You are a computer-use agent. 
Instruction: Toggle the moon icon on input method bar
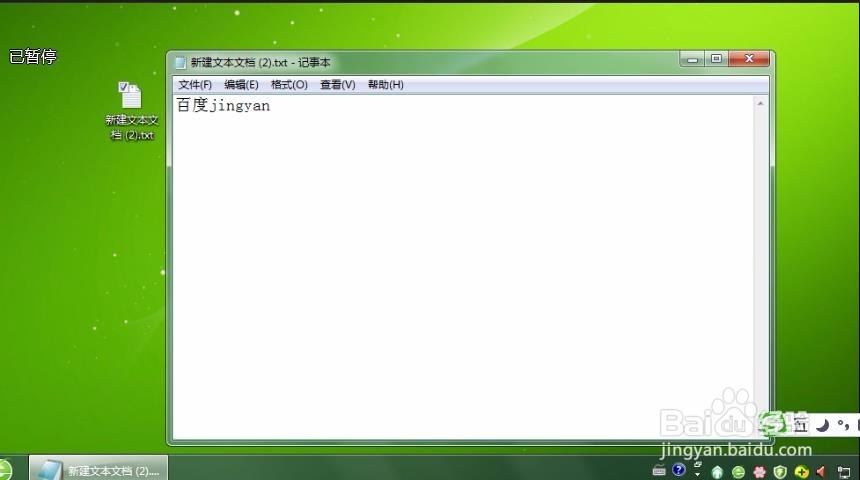click(822, 425)
